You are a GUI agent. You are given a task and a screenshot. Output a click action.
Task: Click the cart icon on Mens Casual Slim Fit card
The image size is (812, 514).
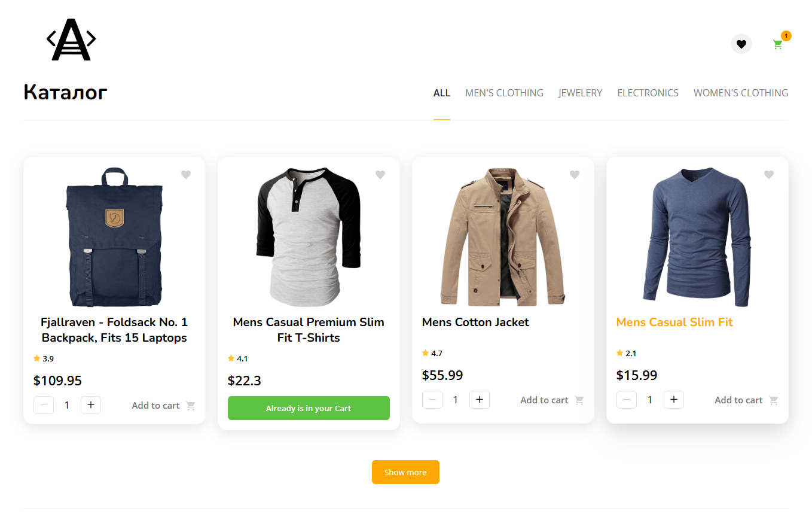click(x=774, y=400)
